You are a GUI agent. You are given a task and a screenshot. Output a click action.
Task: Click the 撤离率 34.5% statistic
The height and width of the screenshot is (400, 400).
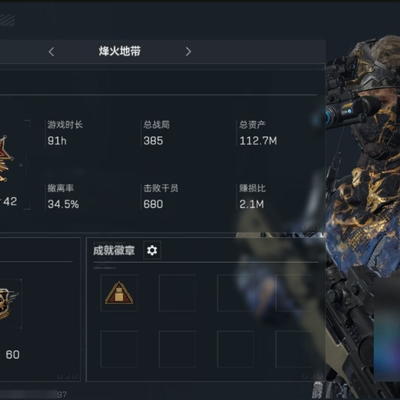[x=63, y=196]
